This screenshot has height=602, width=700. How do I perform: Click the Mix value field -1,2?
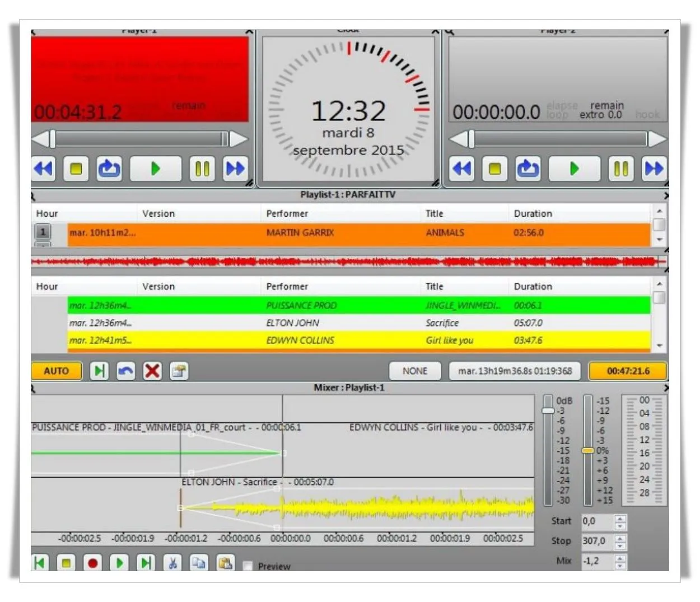click(597, 561)
